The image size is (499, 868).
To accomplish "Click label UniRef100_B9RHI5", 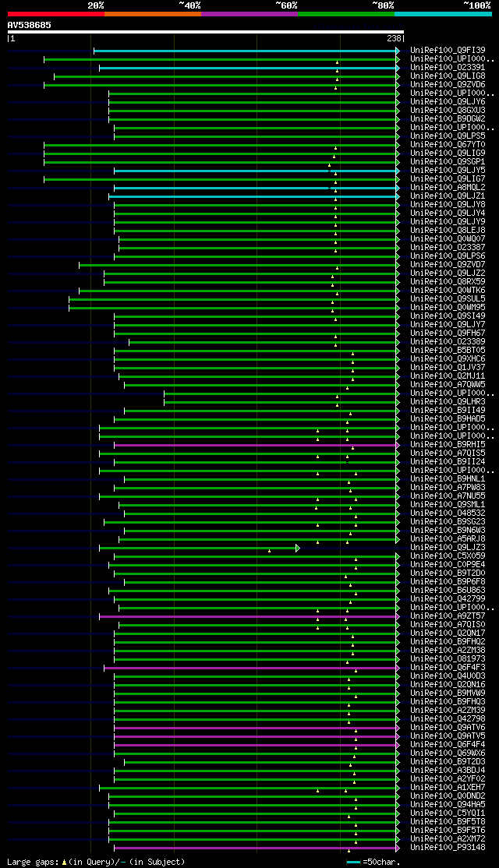I will pyautogui.click(x=448, y=444).
